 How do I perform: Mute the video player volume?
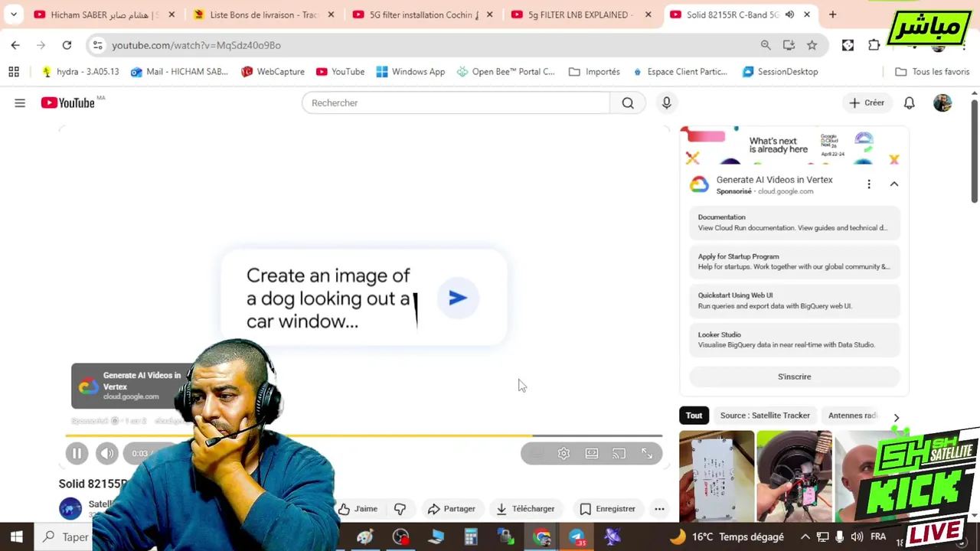point(107,453)
